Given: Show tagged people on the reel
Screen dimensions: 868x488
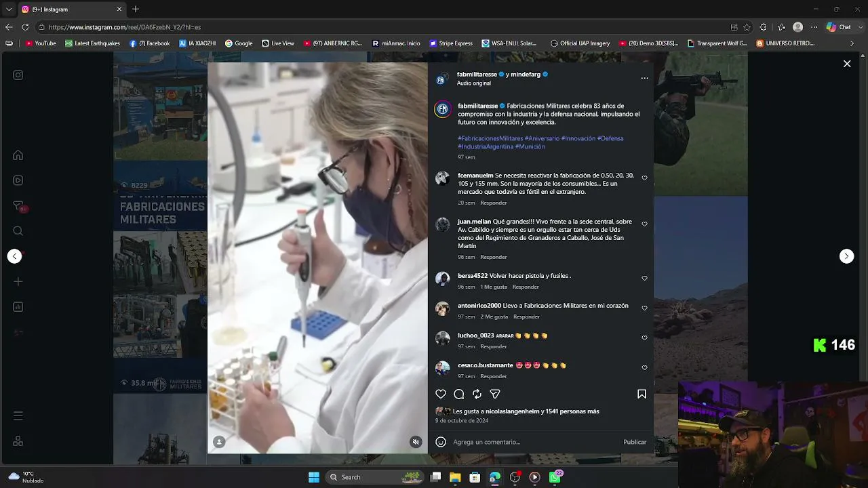Looking at the screenshot, I should point(219,442).
